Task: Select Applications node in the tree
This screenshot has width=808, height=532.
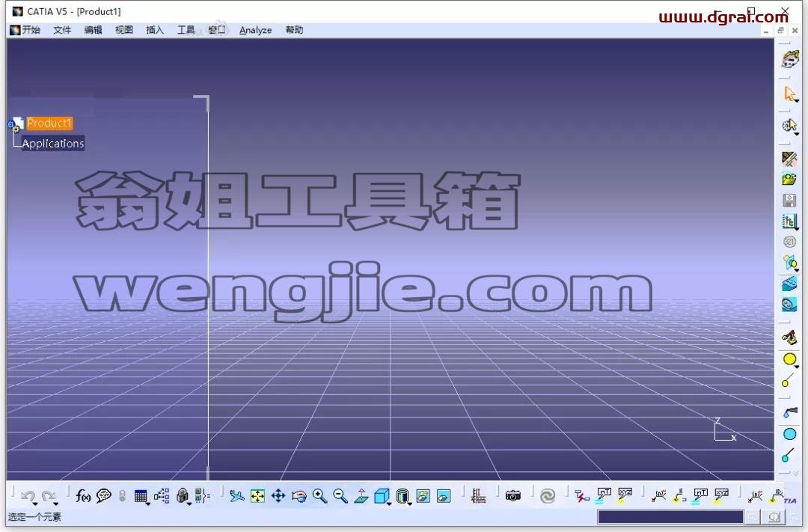Action: click(52, 144)
